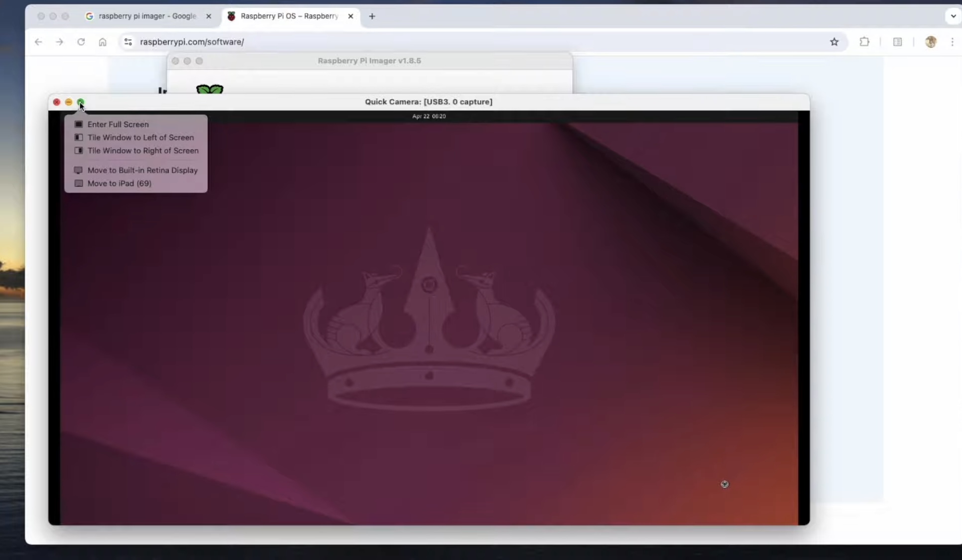Open the Chrome profile avatar
962x560 pixels.
(930, 42)
